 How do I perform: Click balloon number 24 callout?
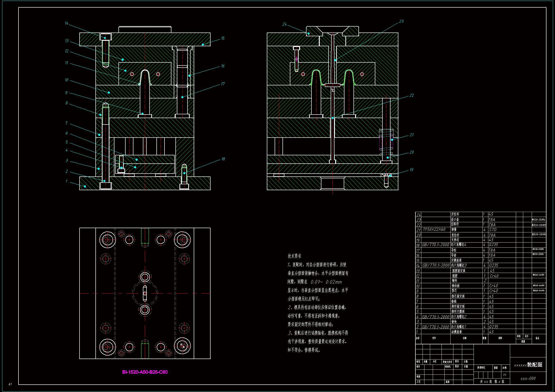(x=285, y=24)
